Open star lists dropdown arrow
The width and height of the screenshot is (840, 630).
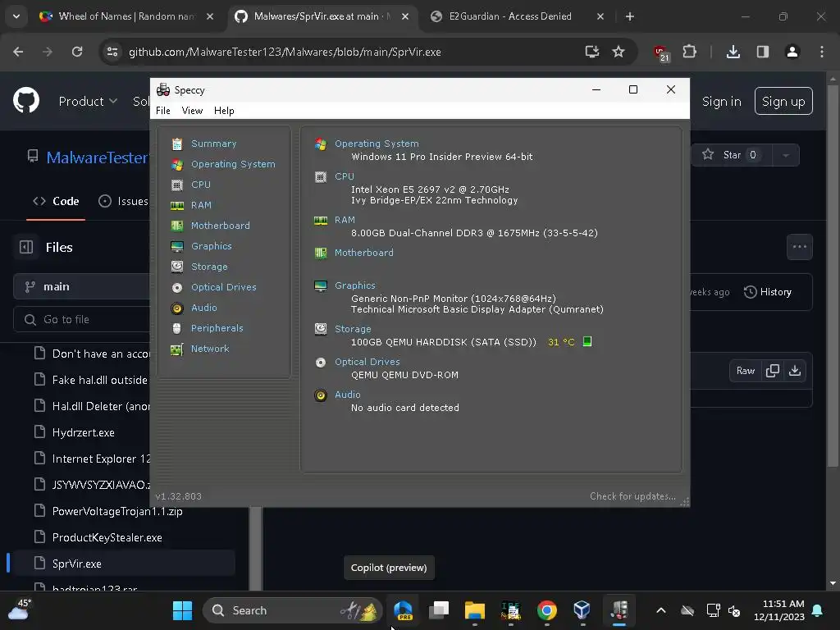tap(786, 155)
